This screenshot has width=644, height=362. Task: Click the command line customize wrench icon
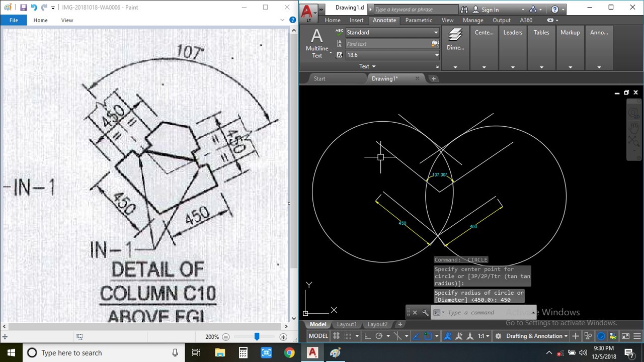pos(425,313)
